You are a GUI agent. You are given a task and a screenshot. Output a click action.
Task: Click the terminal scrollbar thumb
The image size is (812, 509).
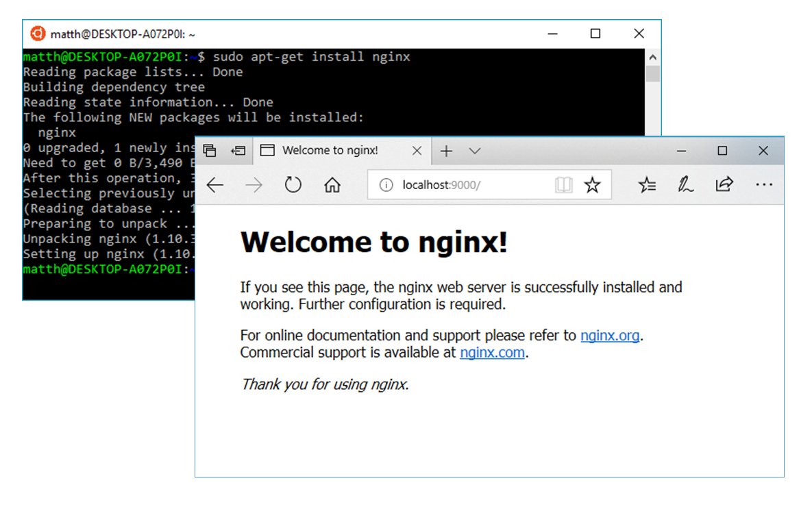coord(653,73)
